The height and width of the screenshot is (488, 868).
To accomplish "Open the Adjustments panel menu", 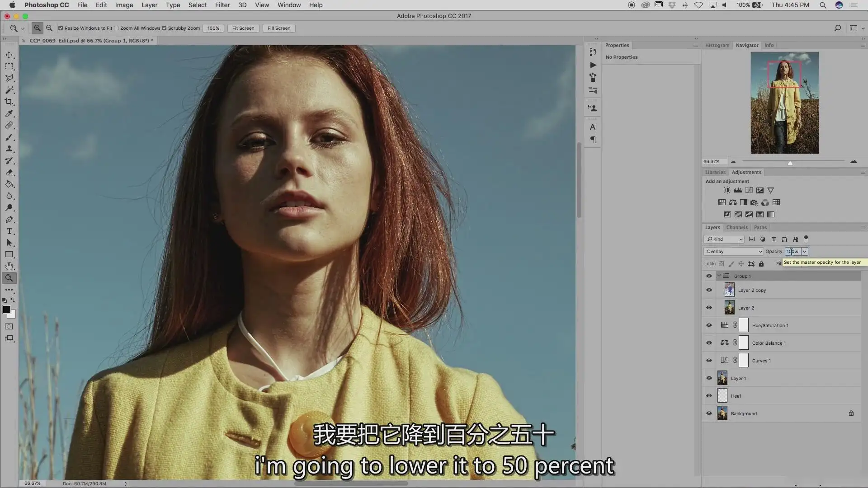I will (863, 172).
